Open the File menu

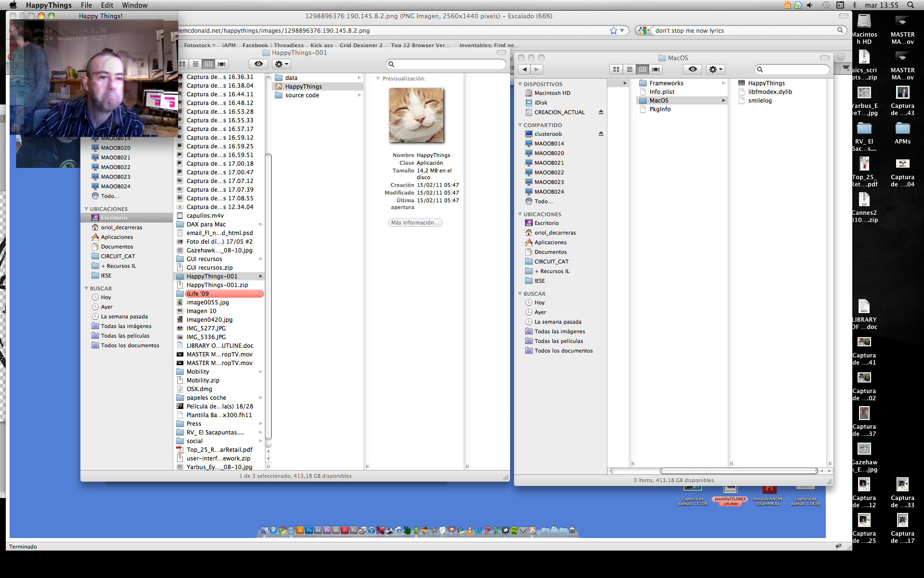coord(86,5)
